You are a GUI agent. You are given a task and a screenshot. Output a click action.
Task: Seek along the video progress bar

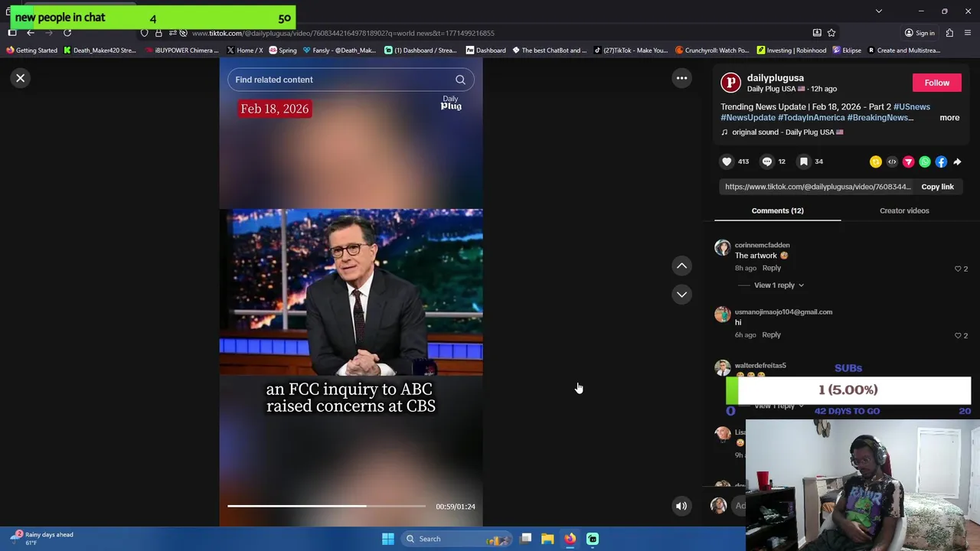326,506
